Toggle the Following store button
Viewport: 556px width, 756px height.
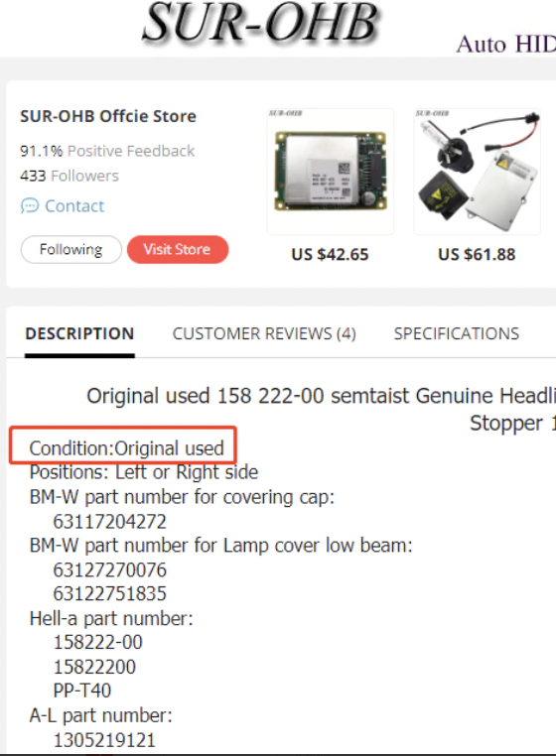(x=70, y=249)
